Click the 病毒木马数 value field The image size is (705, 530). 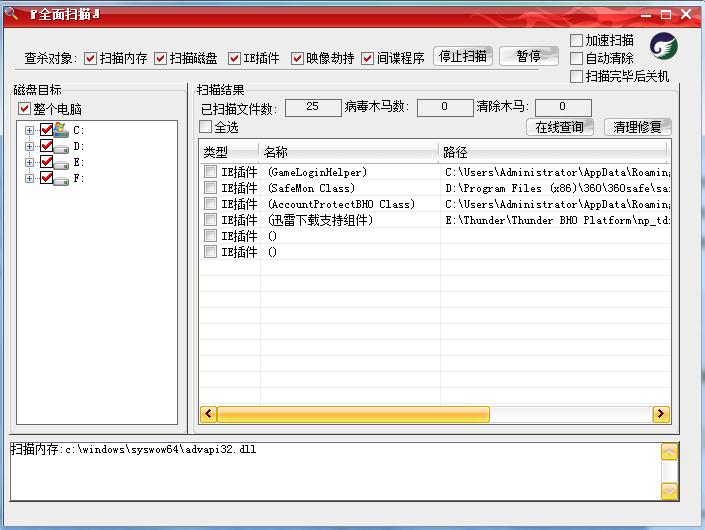pos(445,107)
